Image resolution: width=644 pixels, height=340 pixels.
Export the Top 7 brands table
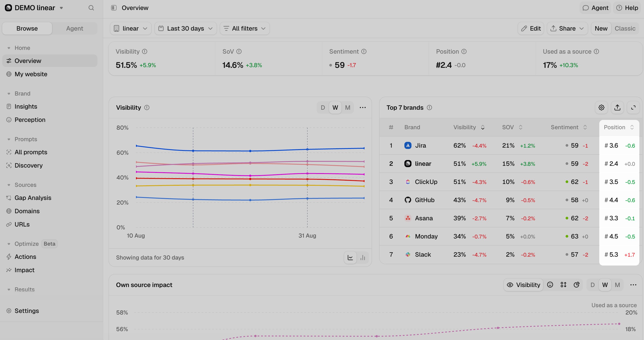[617, 107]
